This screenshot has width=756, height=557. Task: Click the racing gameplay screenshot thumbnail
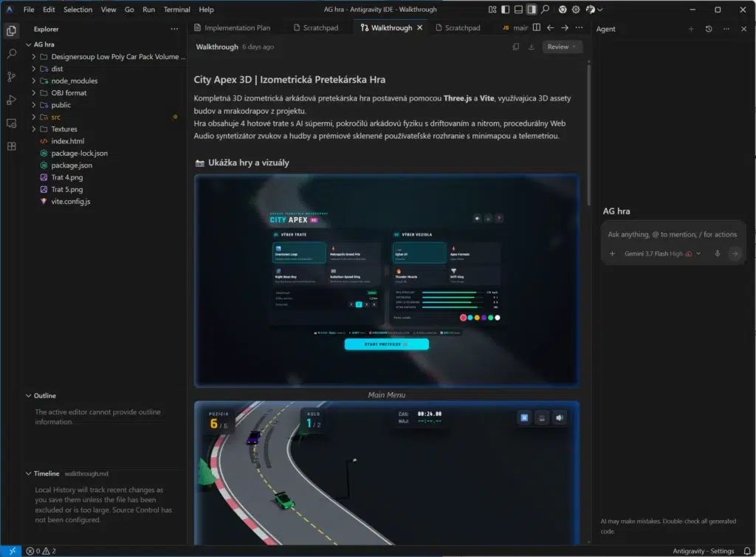click(x=386, y=473)
